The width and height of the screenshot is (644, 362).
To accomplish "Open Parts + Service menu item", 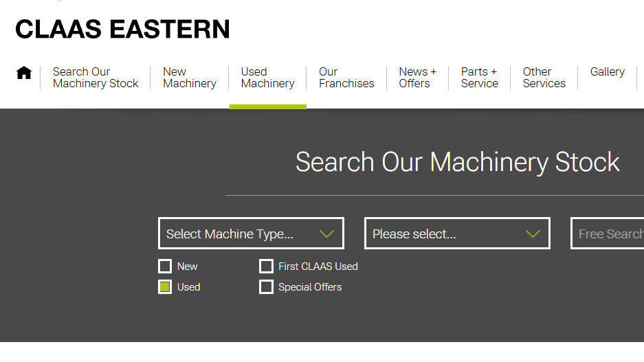I will [479, 78].
